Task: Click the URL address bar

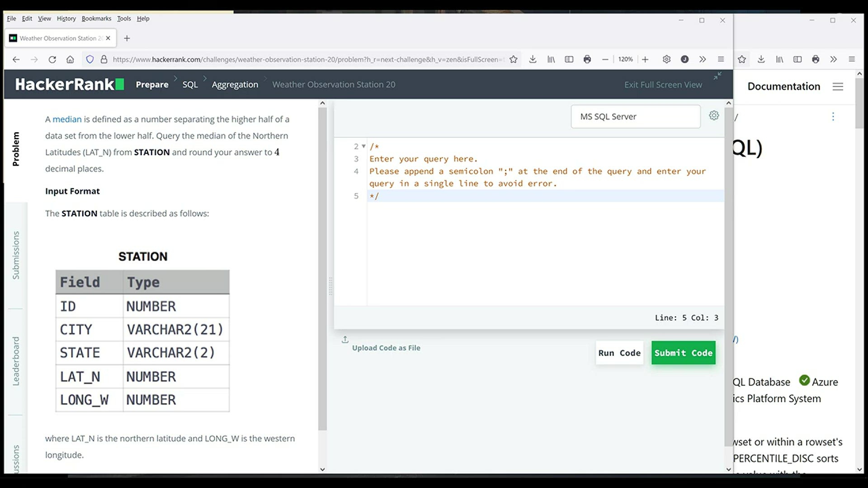Action: (x=307, y=59)
